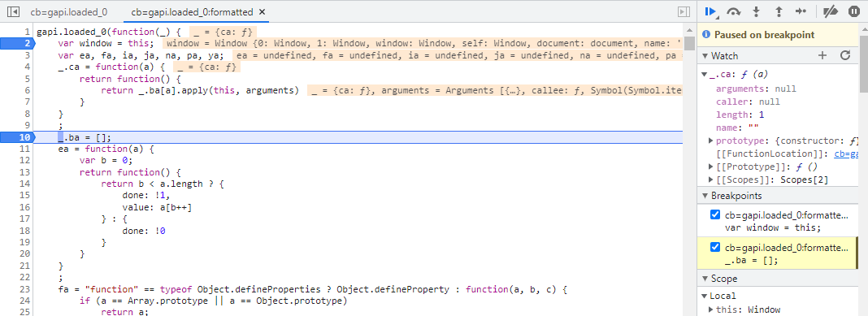The image size is (868, 316).
Task: Step over next function call
Action: tap(734, 11)
